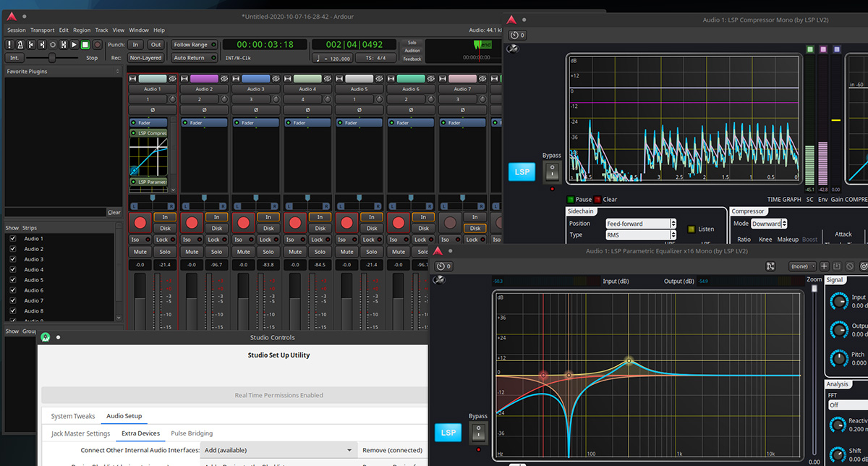Click the save preset icon in equalizer
The height and width of the screenshot is (466, 868).
click(x=837, y=266)
